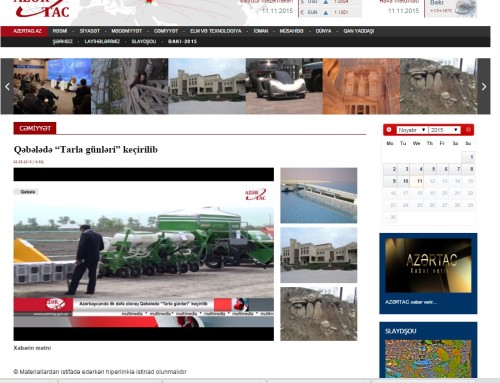Open the CƏMİYYƏT section in navigation bar

pyautogui.click(x=166, y=31)
